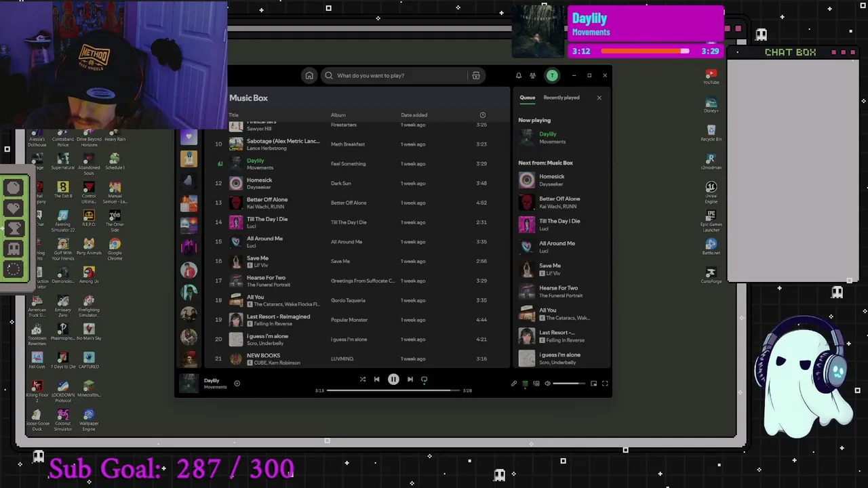Skip to next track

(x=410, y=380)
